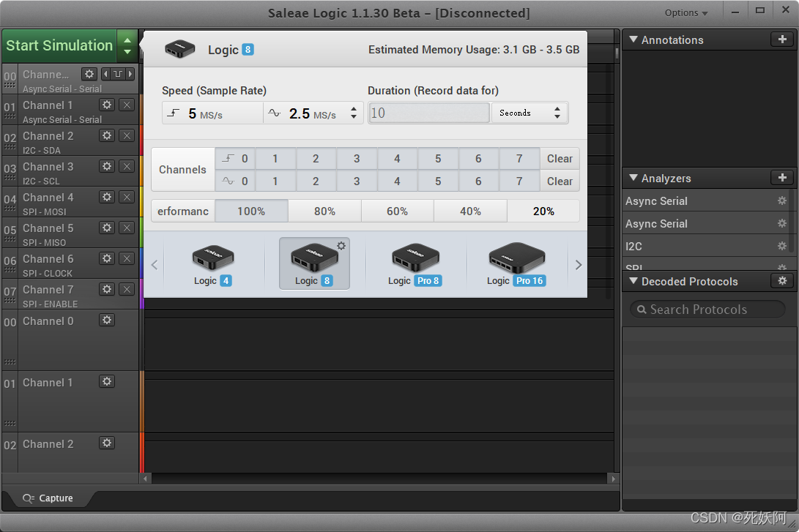Select the Logic Pro 16 device thumbnail
This screenshot has width=799, height=532.
click(x=517, y=264)
